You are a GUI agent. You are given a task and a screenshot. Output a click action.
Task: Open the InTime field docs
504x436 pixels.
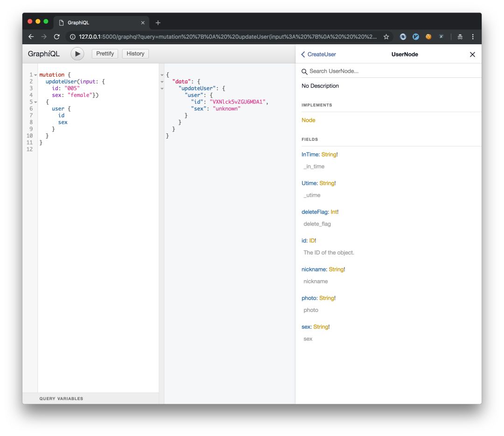(310, 154)
